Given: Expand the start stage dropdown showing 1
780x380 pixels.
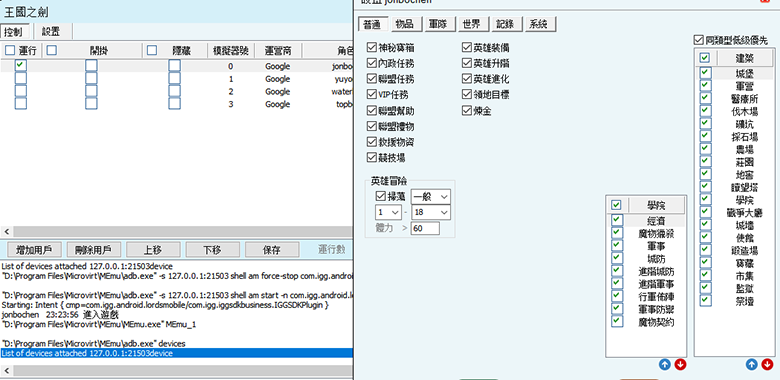Looking at the screenshot, I should (x=388, y=212).
